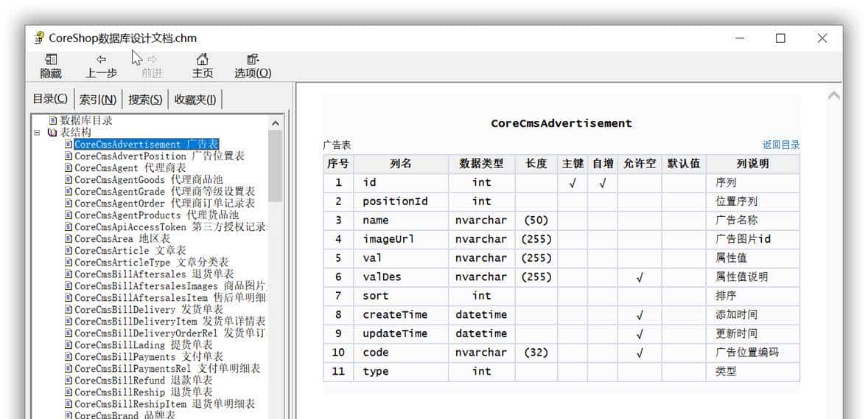Open CoreCmsArticle 文章表 topic
This screenshot has width=868, height=419.
click(x=130, y=251)
